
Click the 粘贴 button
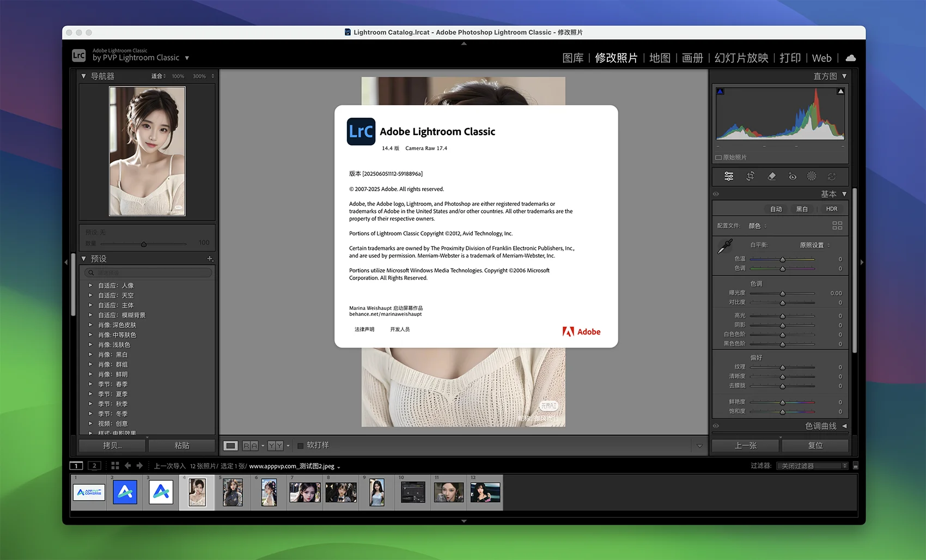[182, 446]
